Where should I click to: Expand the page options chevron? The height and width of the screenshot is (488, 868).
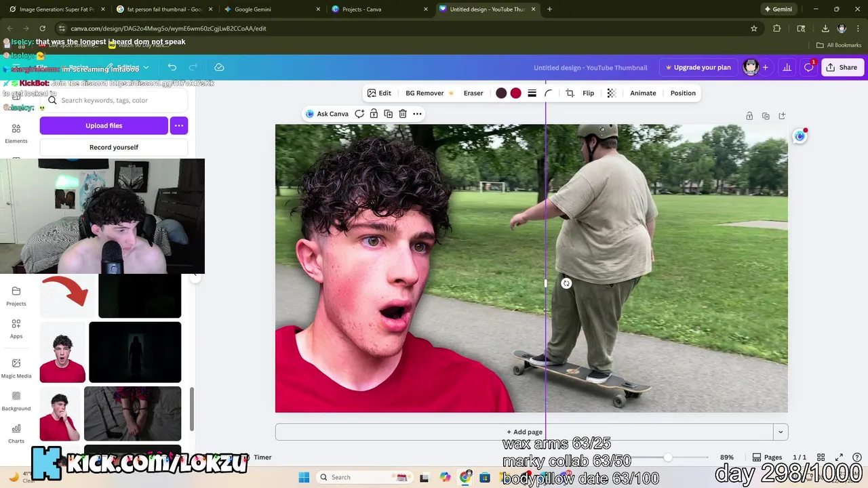[781, 432]
